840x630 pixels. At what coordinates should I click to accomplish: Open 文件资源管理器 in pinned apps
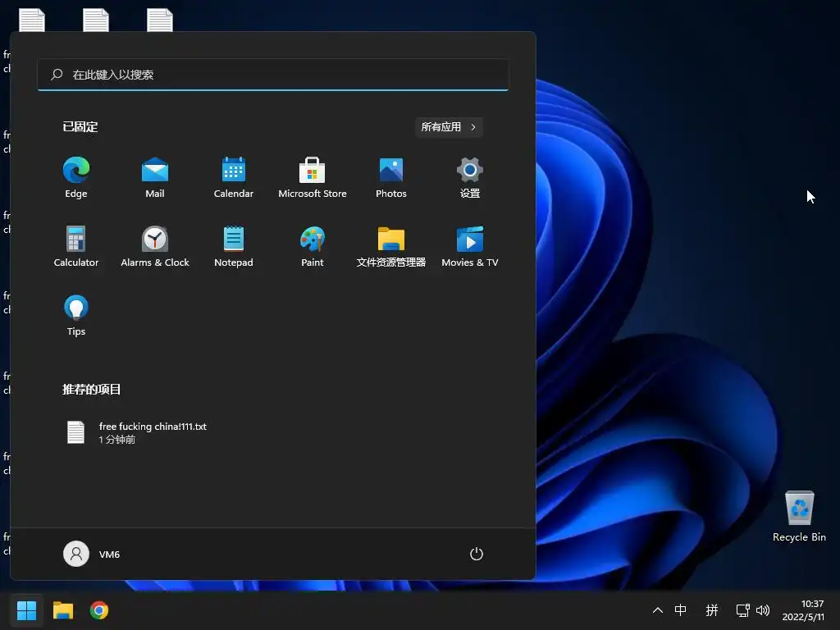pyautogui.click(x=391, y=246)
